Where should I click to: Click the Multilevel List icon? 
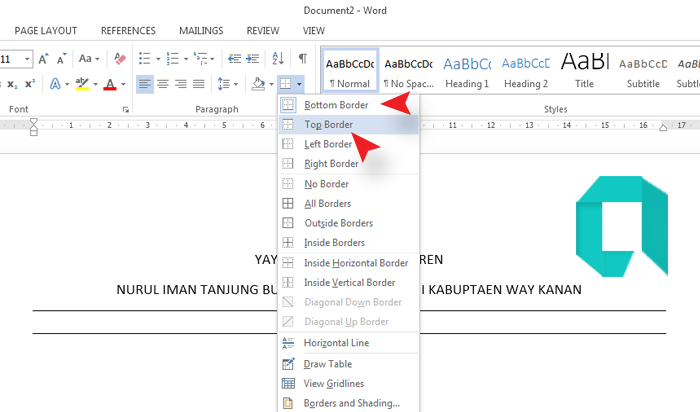click(x=200, y=58)
